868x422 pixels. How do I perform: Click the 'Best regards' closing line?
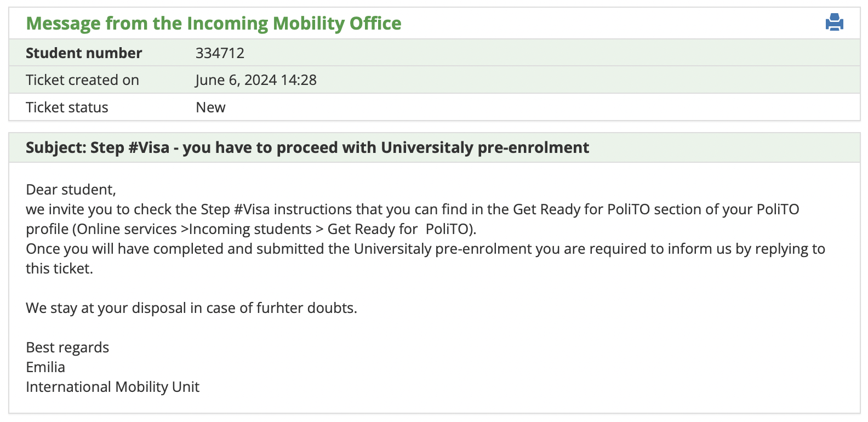pos(67,347)
